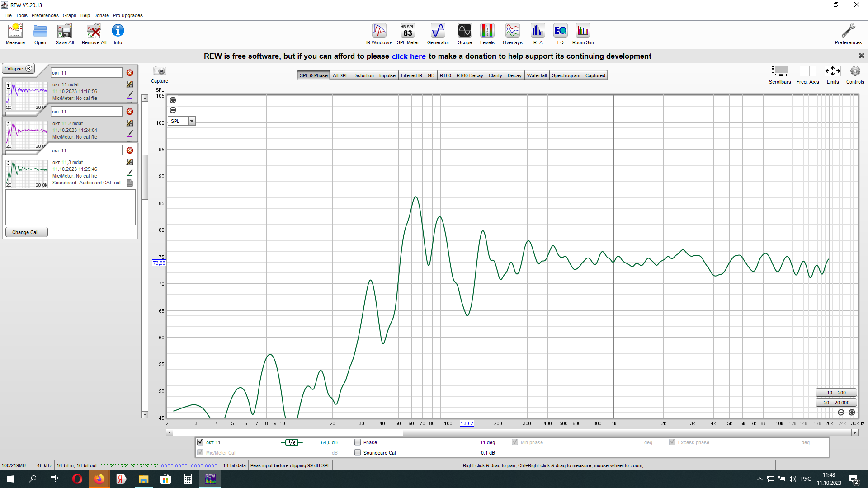Delete second measurement with red X

click(x=130, y=112)
